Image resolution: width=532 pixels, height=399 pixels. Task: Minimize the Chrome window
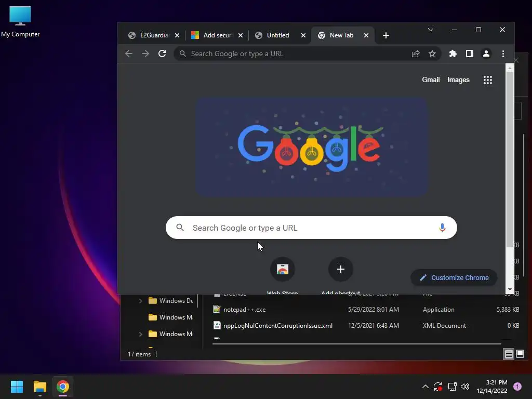tap(454, 30)
